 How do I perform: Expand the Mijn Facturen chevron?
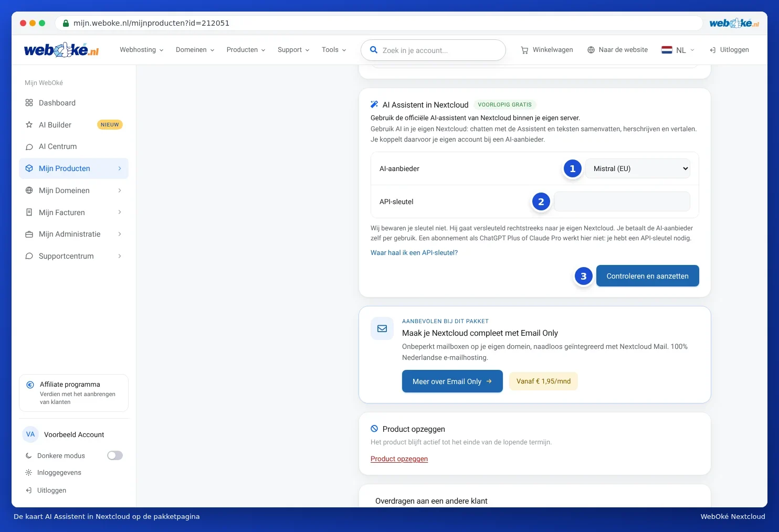click(120, 212)
